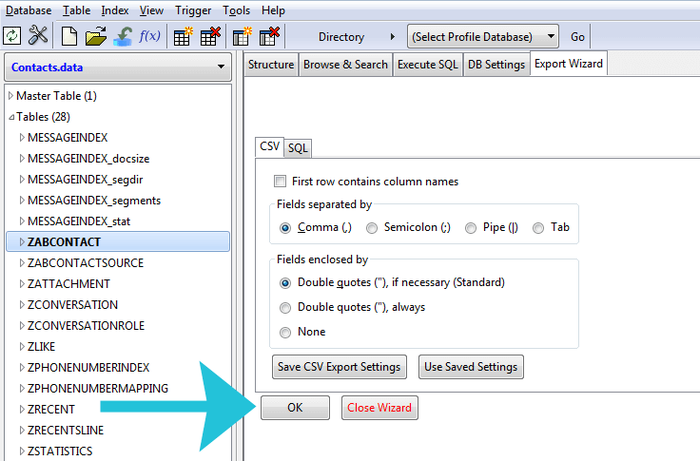Viewport: 700px width, 461px height.
Task: Open the View menu
Action: [151, 10]
